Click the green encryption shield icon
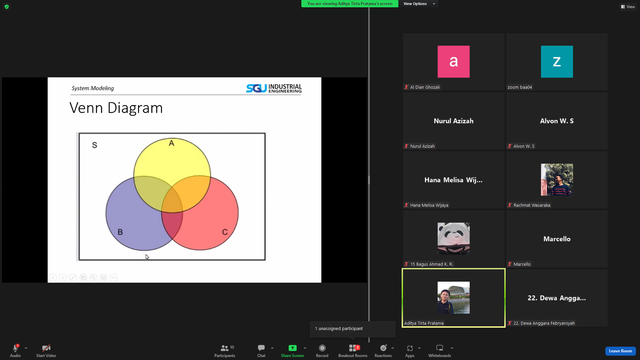 coord(7,7)
